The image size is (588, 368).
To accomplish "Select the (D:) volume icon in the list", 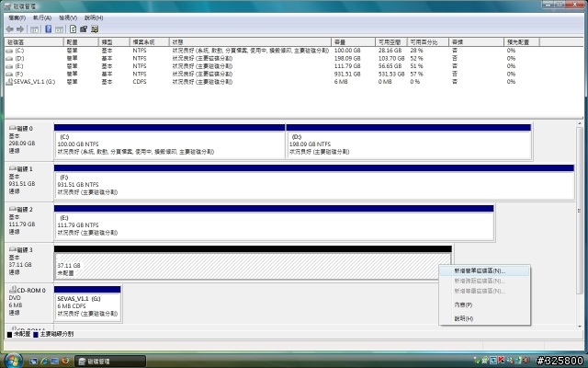I will [9, 59].
